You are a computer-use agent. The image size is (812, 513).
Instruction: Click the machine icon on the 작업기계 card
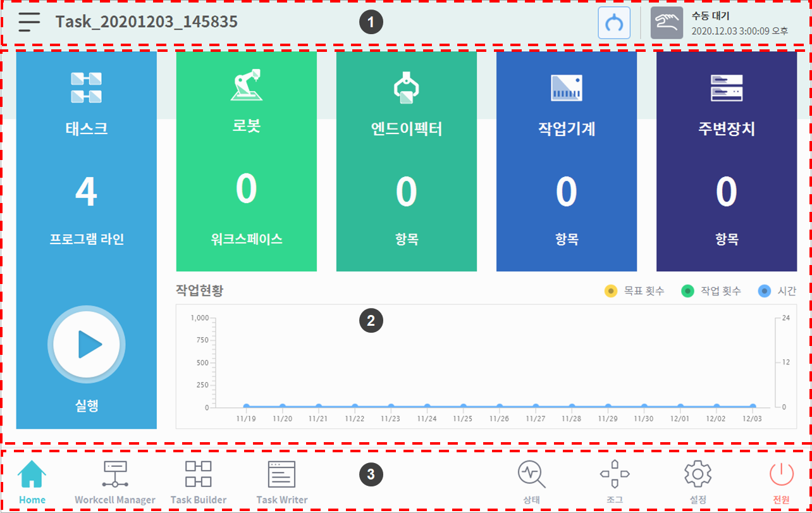[567, 89]
